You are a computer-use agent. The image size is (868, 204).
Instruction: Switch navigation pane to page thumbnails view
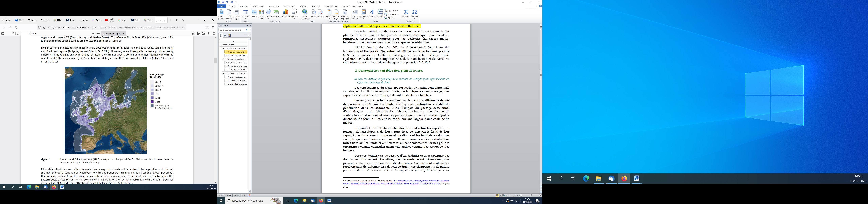pos(225,35)
